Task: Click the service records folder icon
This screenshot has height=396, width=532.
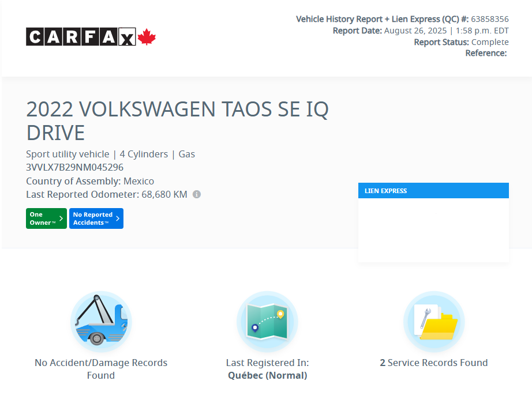Action: pos(434,322)
